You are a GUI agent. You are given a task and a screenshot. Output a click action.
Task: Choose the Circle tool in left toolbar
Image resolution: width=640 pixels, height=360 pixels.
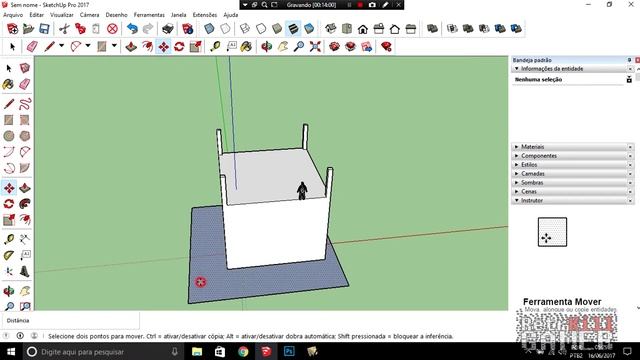click(9, 136)
